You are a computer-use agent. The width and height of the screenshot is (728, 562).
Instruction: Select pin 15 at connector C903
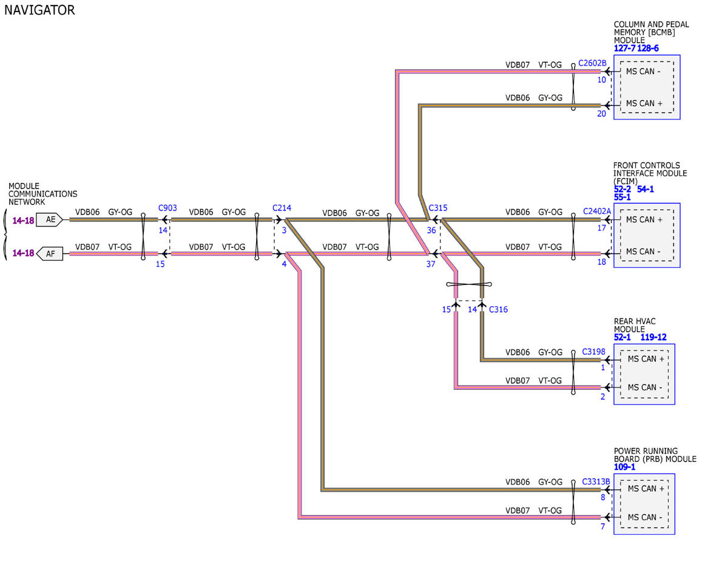pos(160,264)
